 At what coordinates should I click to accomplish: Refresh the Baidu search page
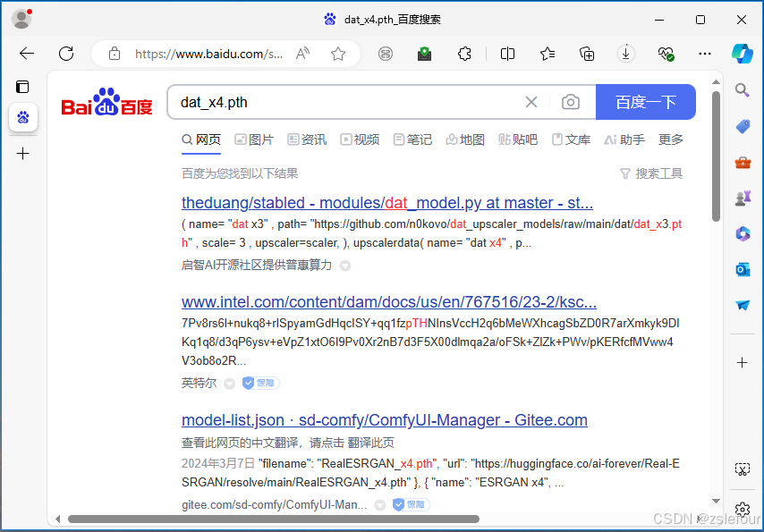point(66,54)
